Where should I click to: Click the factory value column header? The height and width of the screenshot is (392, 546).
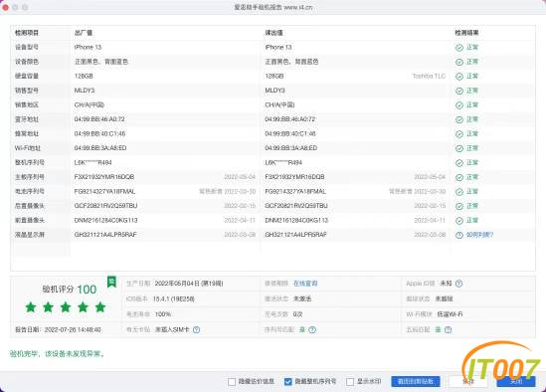(x=84, y=33)
